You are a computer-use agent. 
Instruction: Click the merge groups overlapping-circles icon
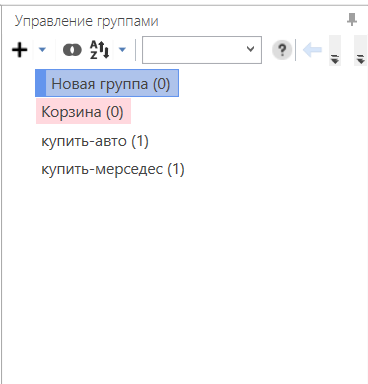click(72, 50)
